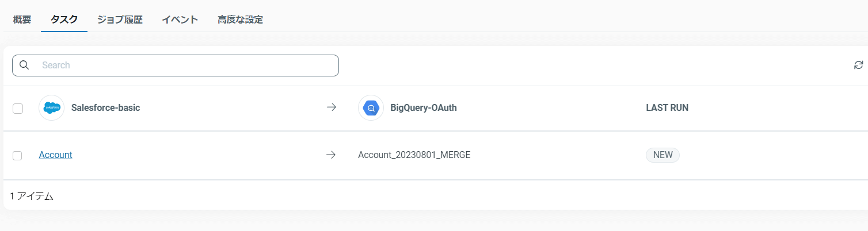Click the LAST RUN column header
868x231 pixels.
click(x=667, y=107)
